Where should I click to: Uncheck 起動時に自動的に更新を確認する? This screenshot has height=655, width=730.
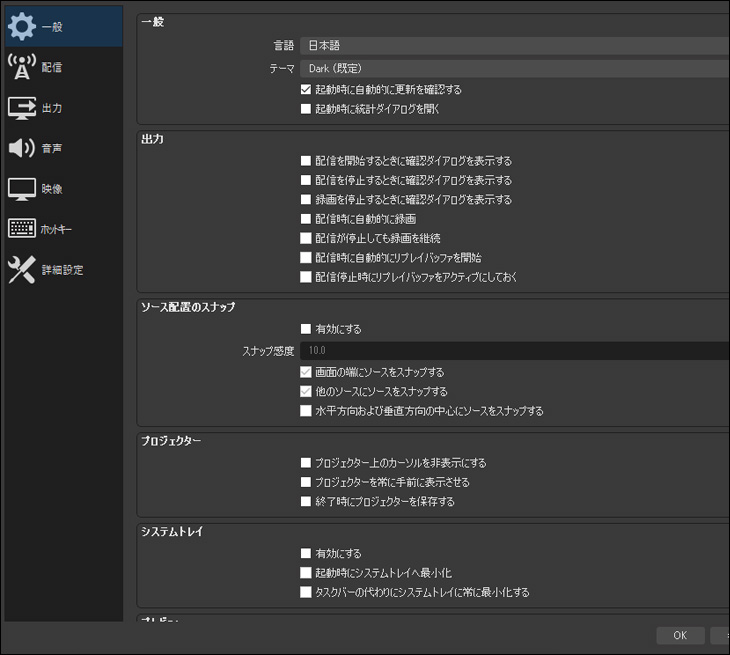(x=306, y=89)
